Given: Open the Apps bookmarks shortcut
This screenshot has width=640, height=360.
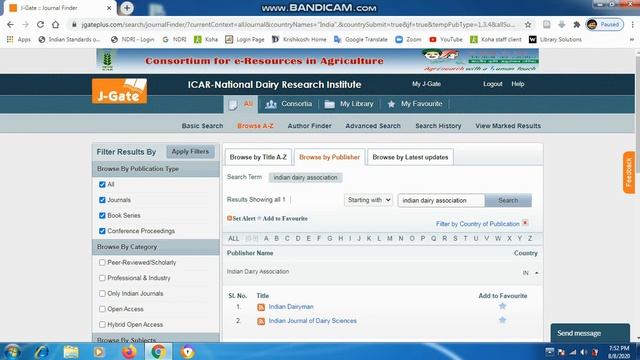Looking at the screenshot, I should click(x=19, y=40).
